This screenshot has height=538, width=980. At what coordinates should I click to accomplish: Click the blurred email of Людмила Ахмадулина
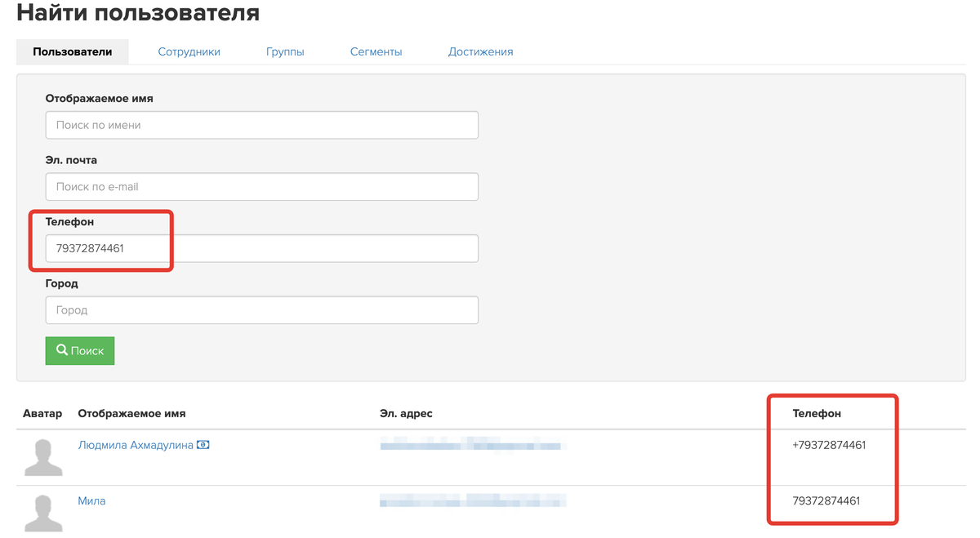click(x=474, y=445)
